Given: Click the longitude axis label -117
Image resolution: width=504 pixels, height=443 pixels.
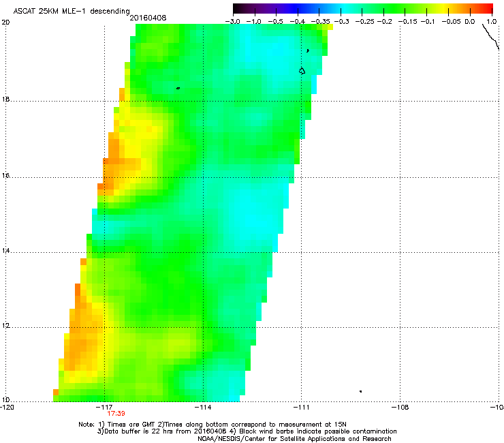Looking at the screenshot, I should click(104, 408).
